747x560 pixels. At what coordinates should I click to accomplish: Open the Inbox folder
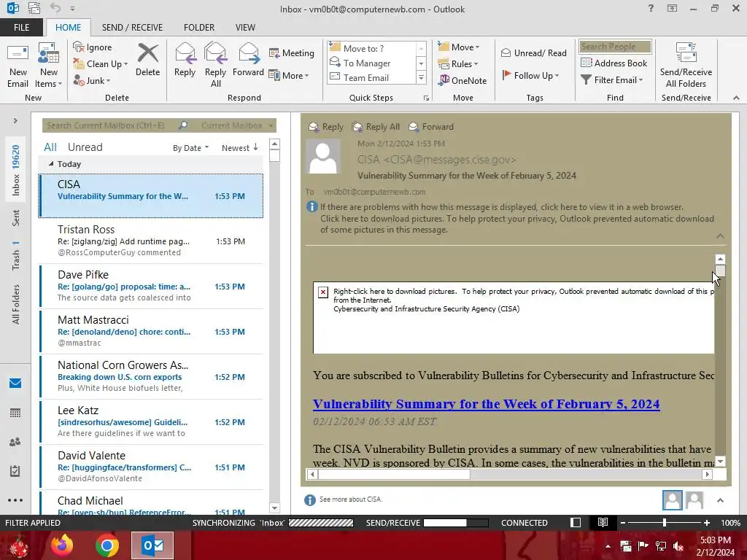click(x=16, y=171)
